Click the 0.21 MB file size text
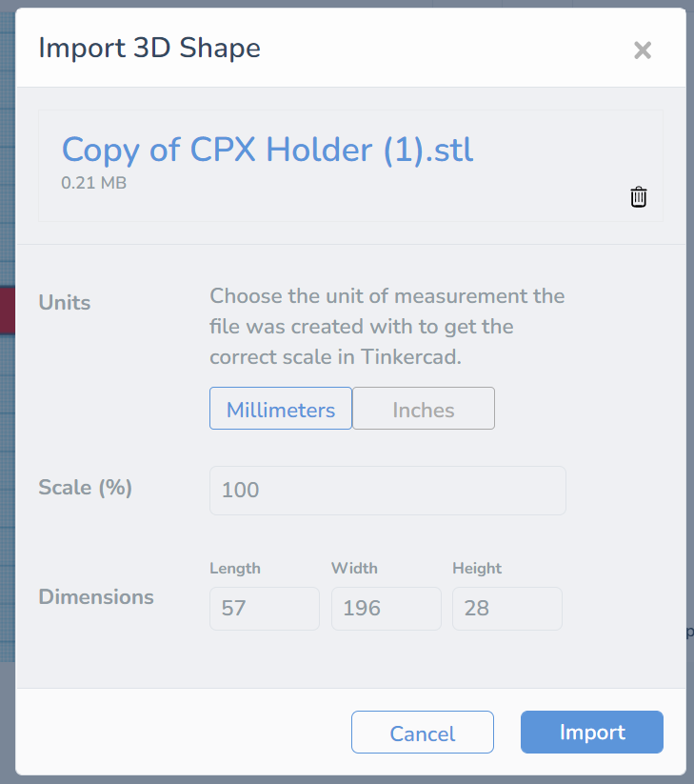This screenshot has height=784, width=694. pyautogui.click(x=94, y=182)
